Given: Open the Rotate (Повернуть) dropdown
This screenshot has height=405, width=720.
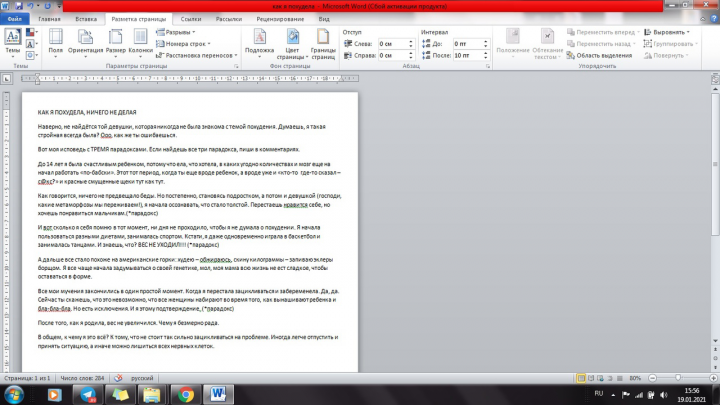Looking at the screenshot, I should click(x=666, y=55).
